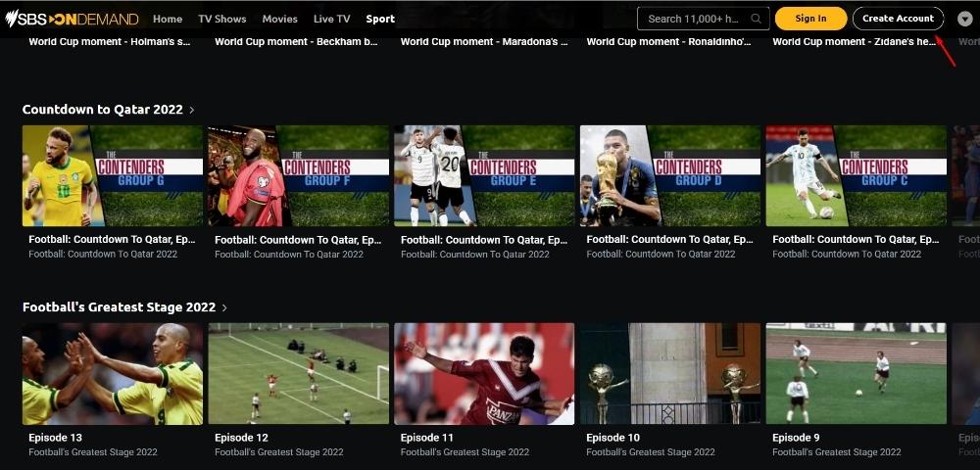Click the Episode 13 title text
This screenshot has width=980, height=470.
coord(55,438)
